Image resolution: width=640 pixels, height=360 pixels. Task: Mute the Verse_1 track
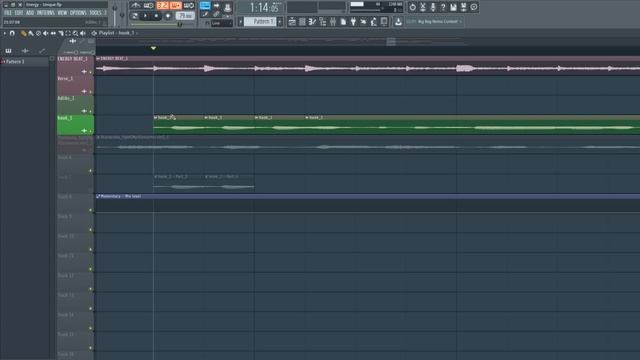point(91,92)
